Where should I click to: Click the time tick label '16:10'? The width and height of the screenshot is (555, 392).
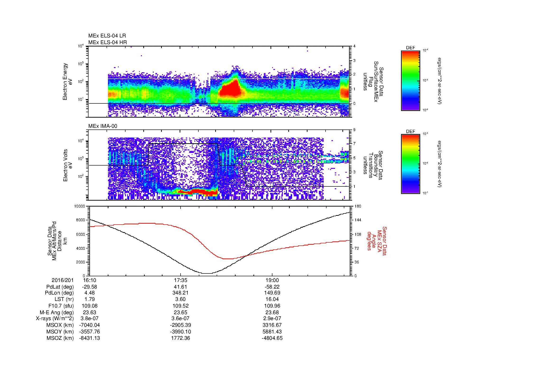(89, 280)
